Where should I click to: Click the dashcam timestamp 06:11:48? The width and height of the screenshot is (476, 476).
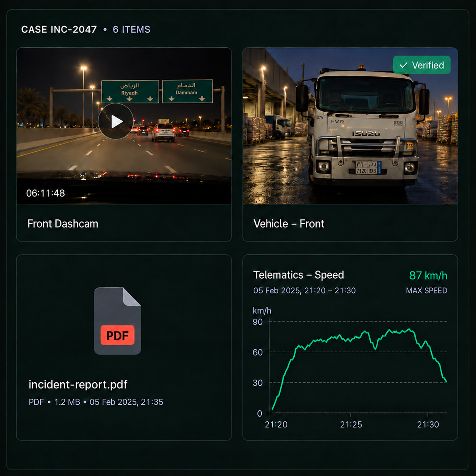tap(46, 193)
